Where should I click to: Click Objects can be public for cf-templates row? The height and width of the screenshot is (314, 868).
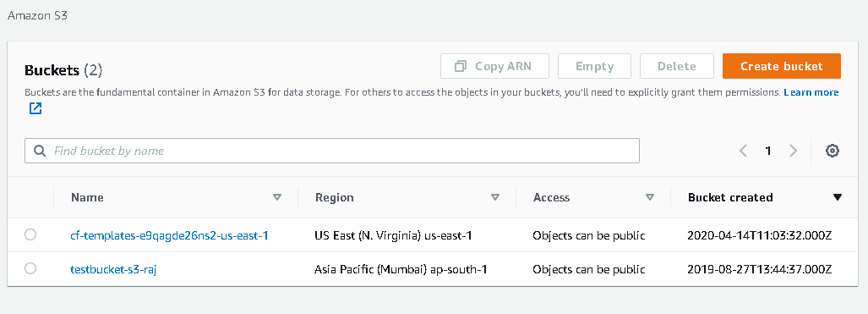pos(589,235)
